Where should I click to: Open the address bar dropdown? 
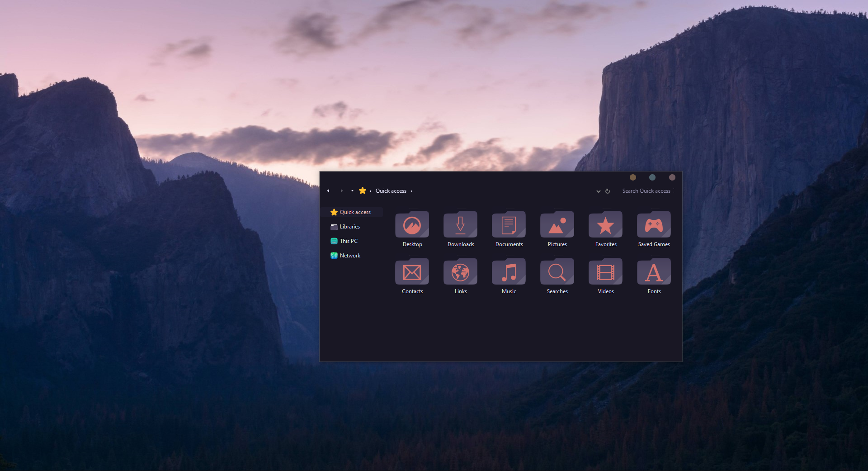tap(598, 191)
